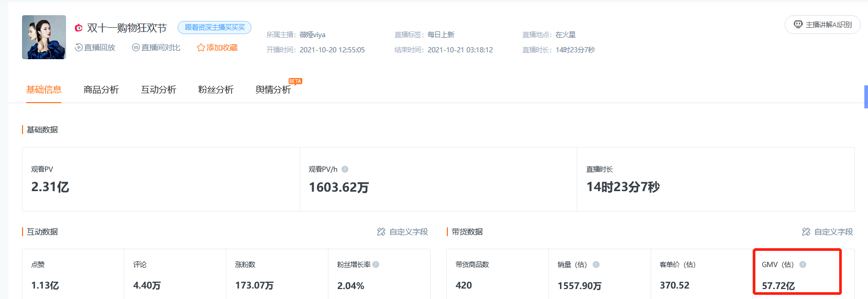
Task: Open the 互动分析 tab
Action: point(158,90)
